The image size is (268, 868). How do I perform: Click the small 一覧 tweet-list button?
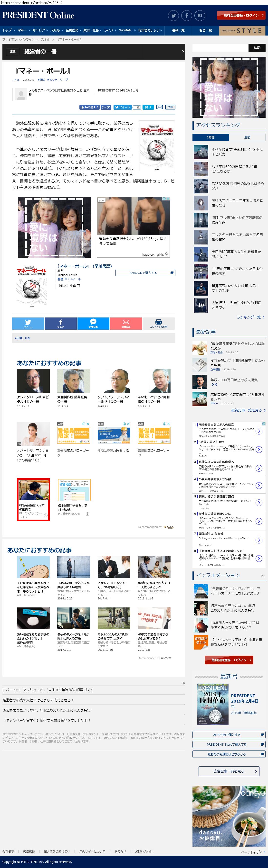[x=137, y=107]
